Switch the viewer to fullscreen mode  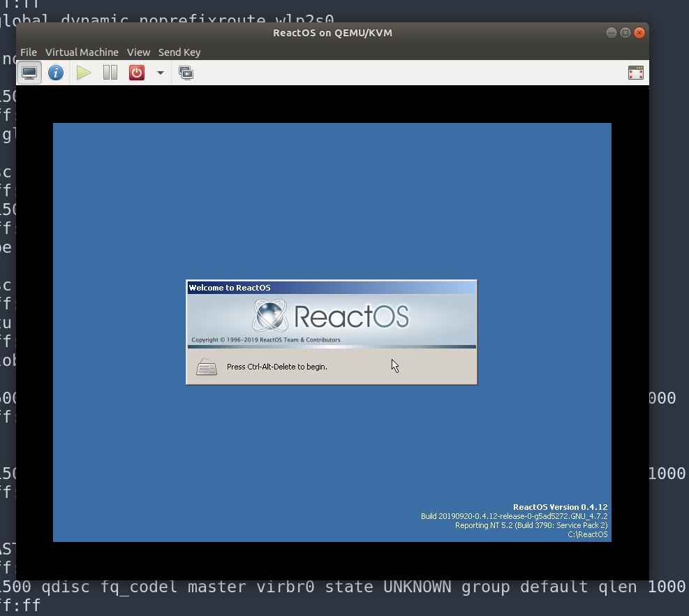(x=636, y=73)
